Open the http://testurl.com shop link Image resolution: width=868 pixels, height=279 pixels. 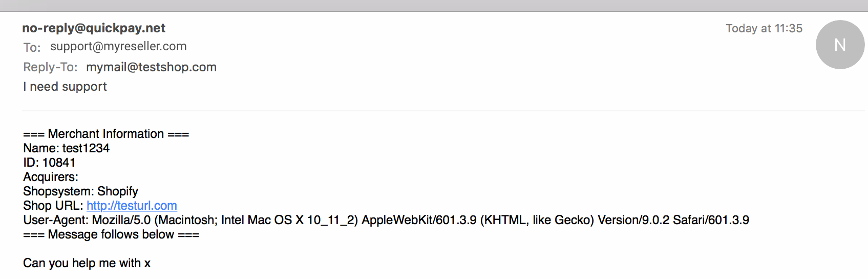(x=132, y=206)
